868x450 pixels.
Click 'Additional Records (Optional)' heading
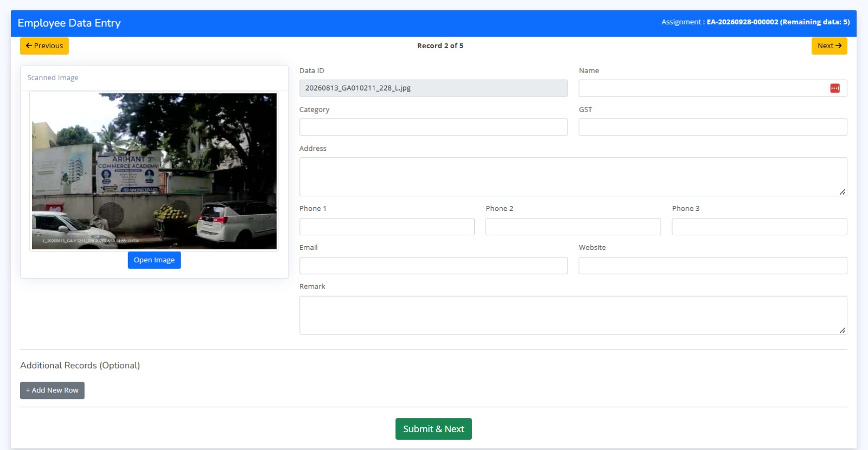tap(80, 365)
